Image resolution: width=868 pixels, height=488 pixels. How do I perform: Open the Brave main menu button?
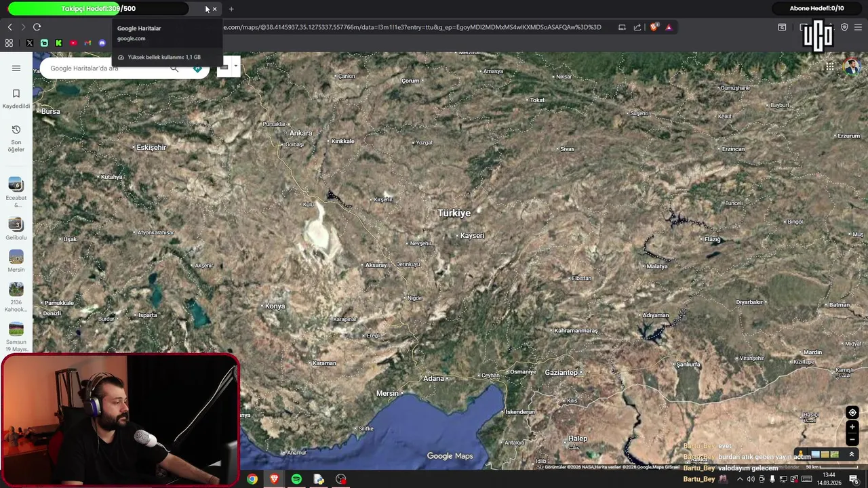[x=858, y=27]
